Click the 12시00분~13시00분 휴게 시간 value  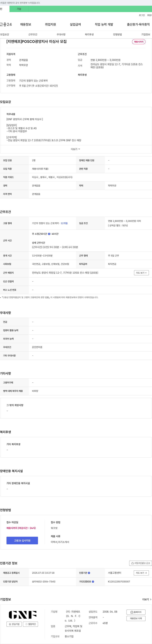[x=42, y=256]
